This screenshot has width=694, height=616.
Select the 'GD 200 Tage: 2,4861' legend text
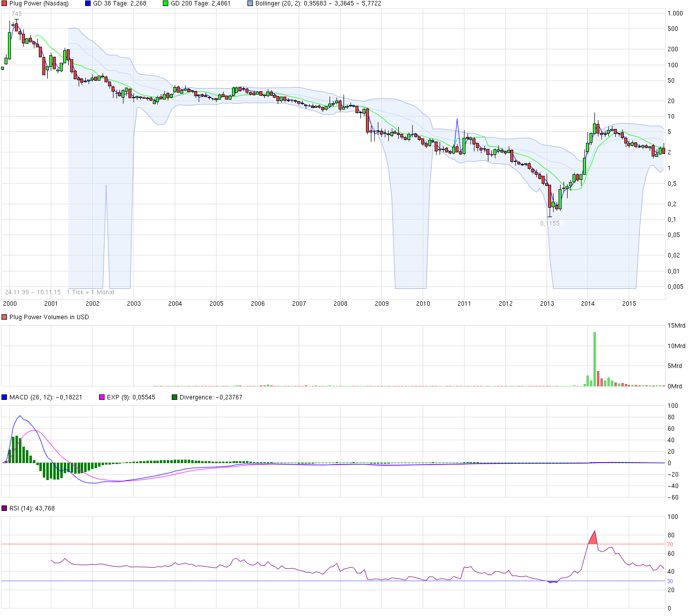(x=201, y=3)
